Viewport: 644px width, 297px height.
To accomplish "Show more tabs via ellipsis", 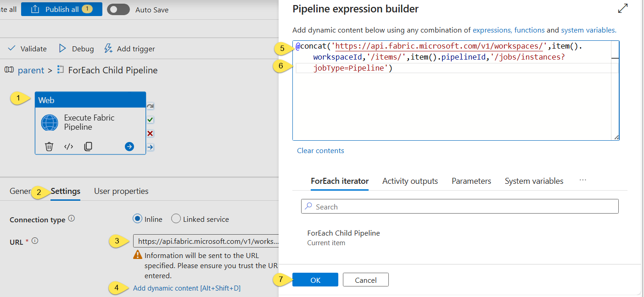I will pos(583,180).
